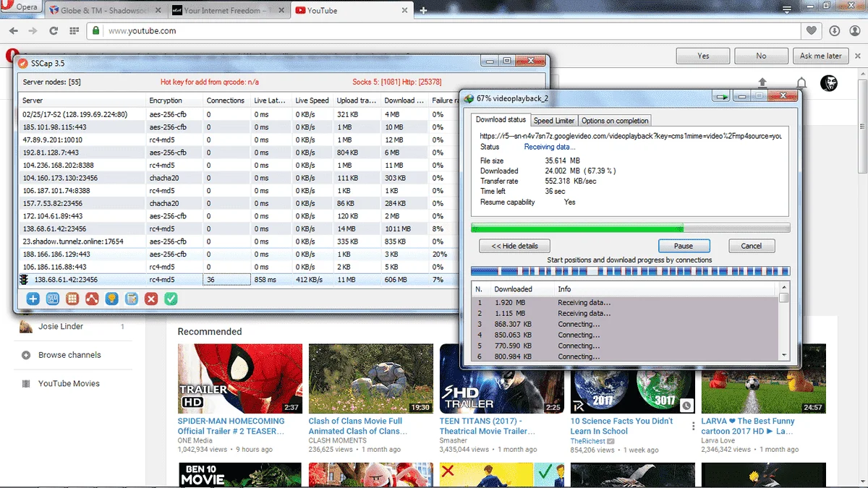Image resolution: width=868 pixels, height=488 pixels.
Task: Click the No button in Opera prompt
Action: click(761, 56)
